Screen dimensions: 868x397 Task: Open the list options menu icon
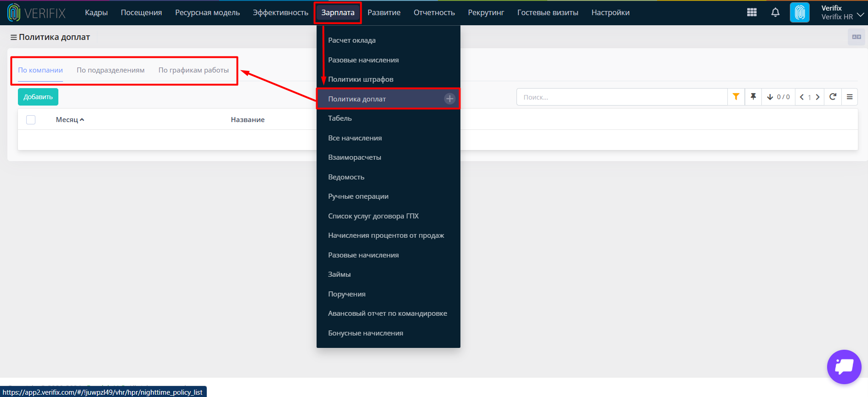click(850, 97)
